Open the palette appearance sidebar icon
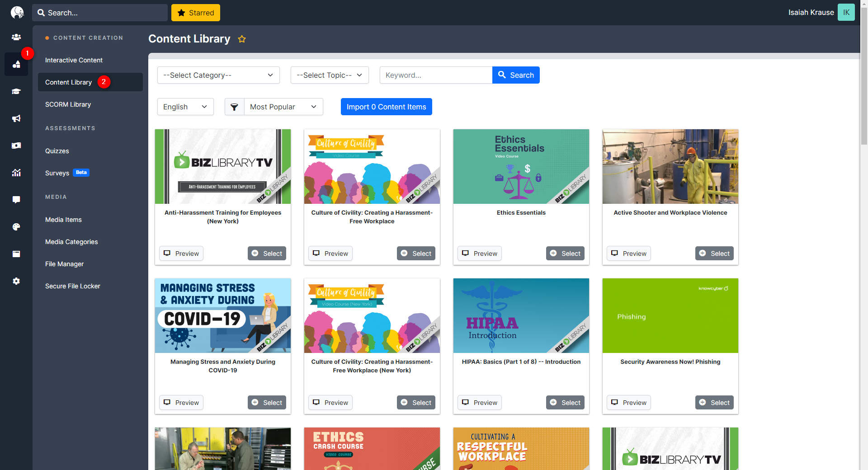This screenshot has height=470, width=868. [x=16, y=227]
